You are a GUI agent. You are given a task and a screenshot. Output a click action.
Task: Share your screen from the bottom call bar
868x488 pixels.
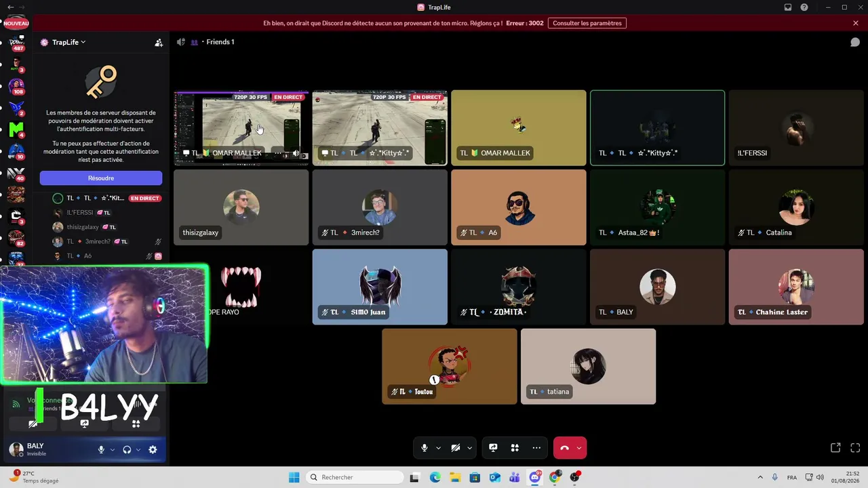[x=493, y=448]
